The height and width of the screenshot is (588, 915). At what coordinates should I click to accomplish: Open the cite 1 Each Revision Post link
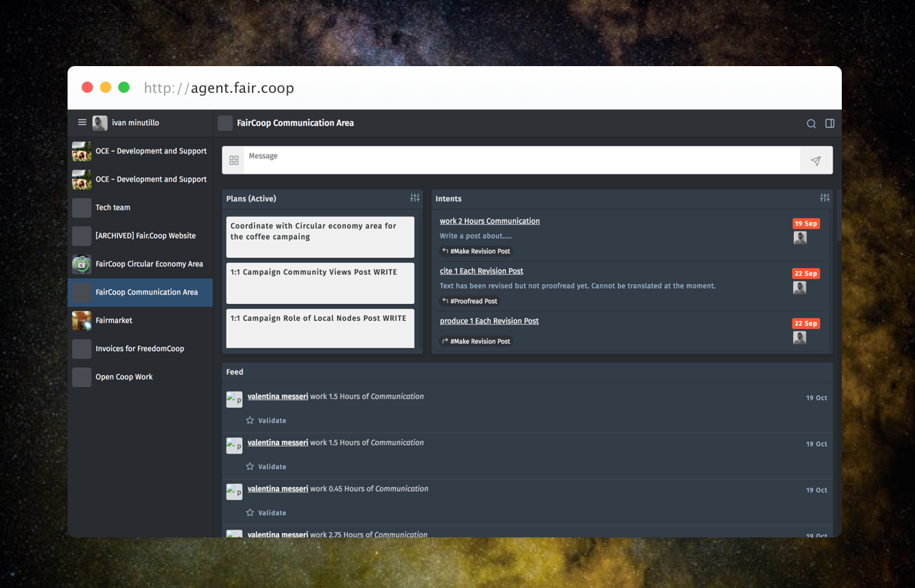coord(481,271)
